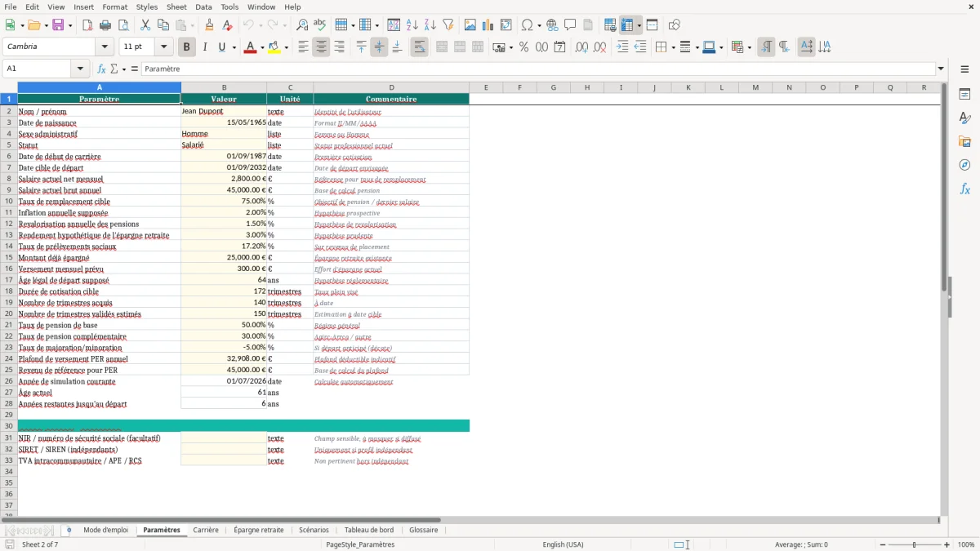Format cells as percent
This screenshot has width=980, height=551.
click(523, 47)
